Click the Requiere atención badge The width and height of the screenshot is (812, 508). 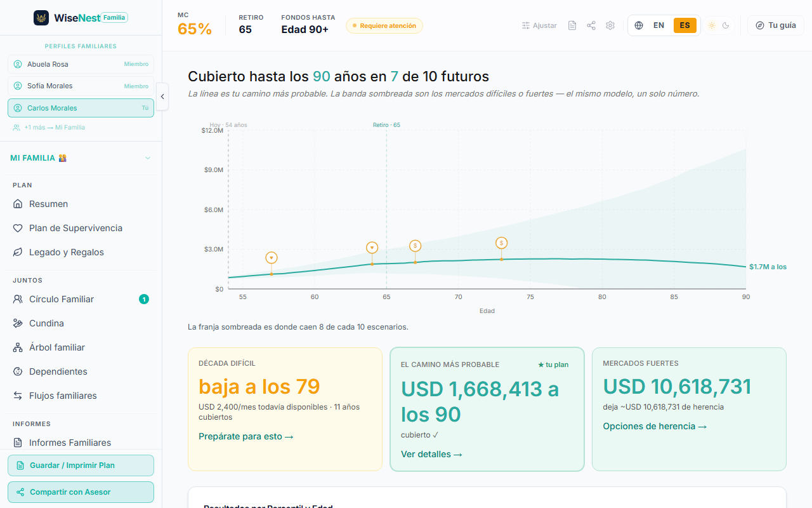point(384,26)
